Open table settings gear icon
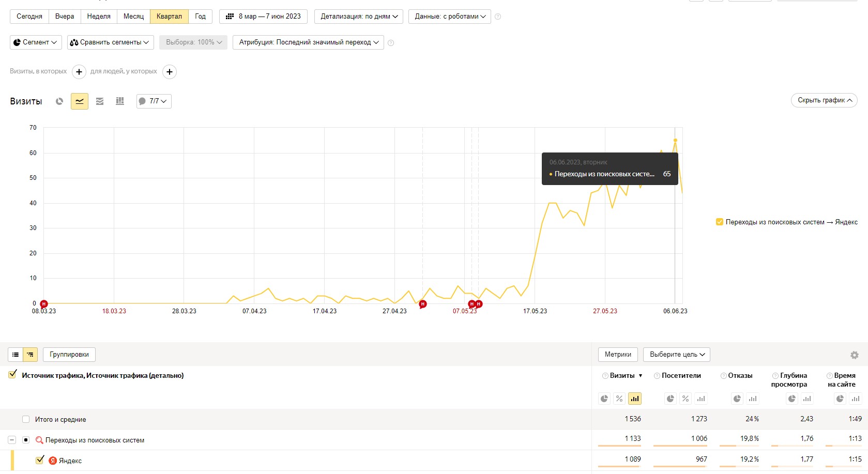 (x=854, y=355)
